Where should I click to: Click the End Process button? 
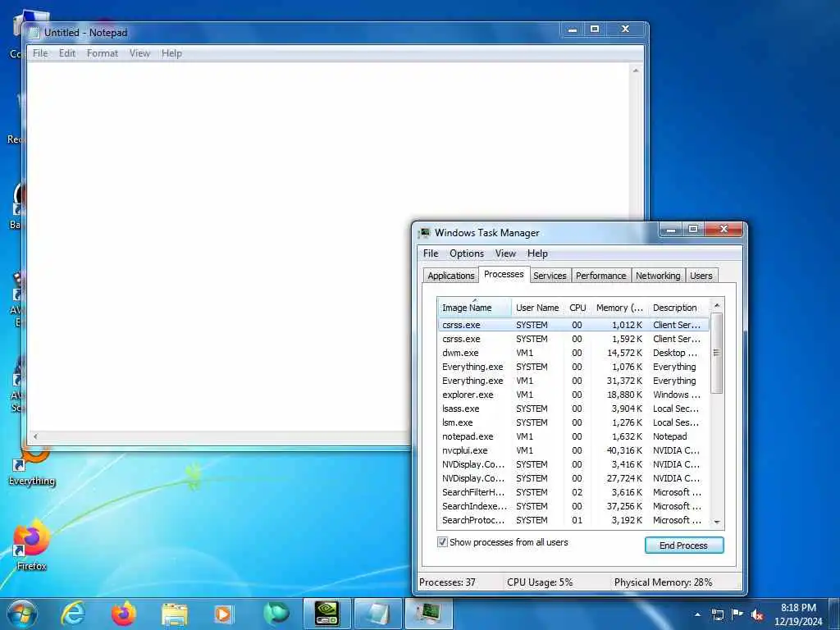683,546
